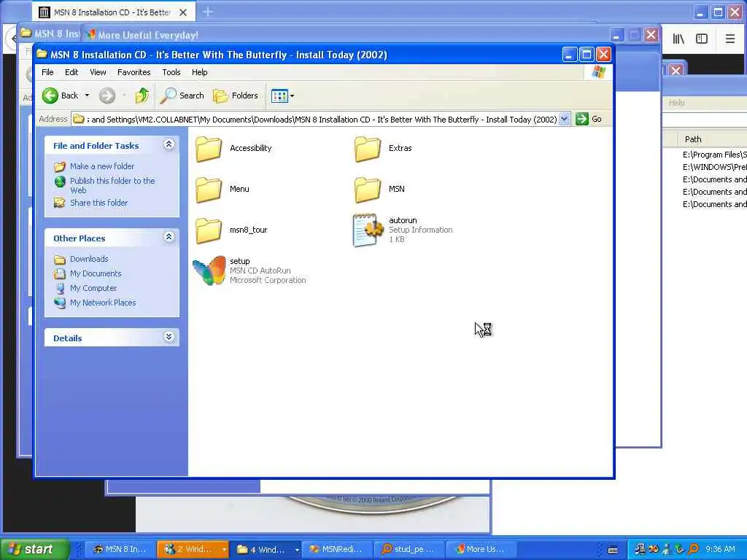This screenshot has height=560, width=747.
Task: Click the keyboard icon near the tray
Action: coord(613,550)
